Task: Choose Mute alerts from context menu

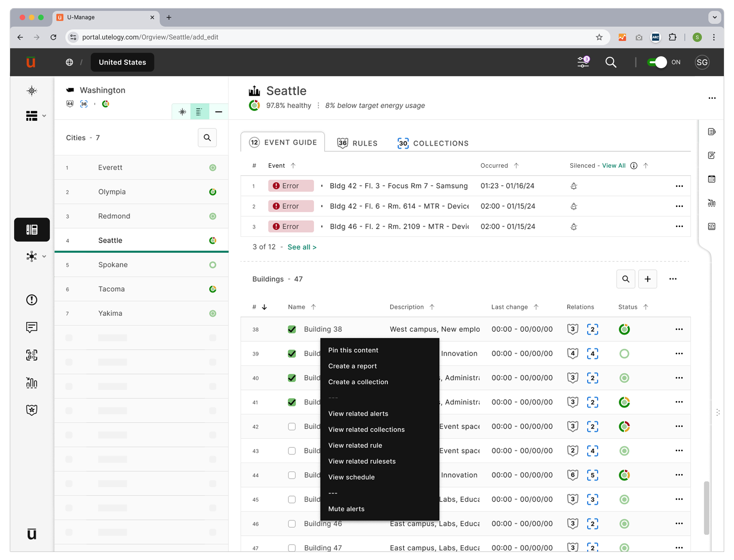Action: 346,509
